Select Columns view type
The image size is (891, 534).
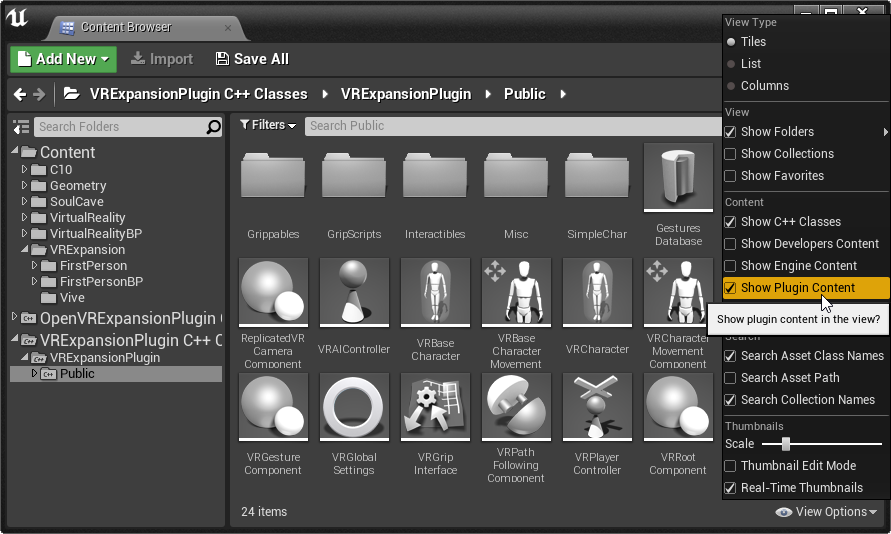coord(731,86)
